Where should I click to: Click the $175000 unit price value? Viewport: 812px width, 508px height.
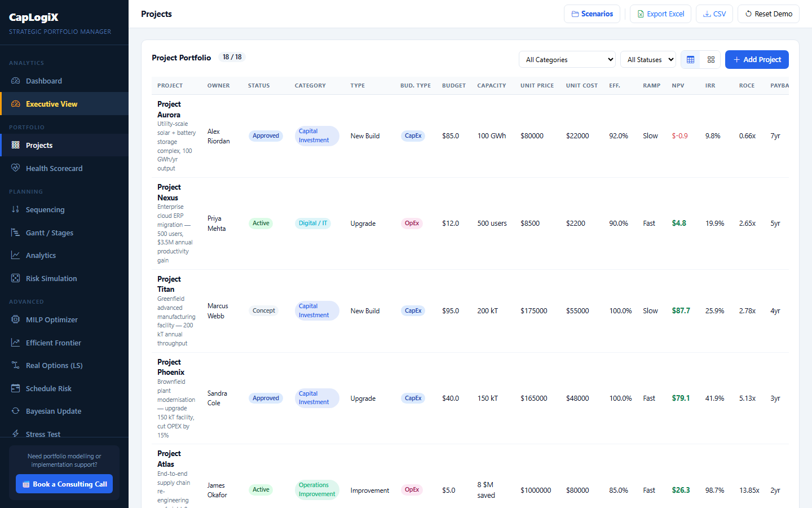[533, 311]
